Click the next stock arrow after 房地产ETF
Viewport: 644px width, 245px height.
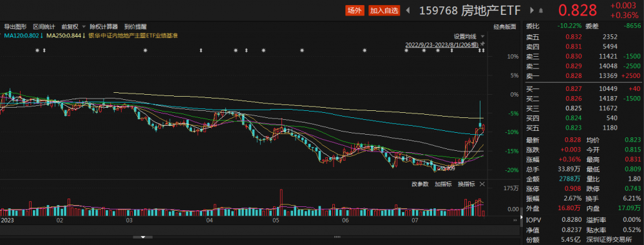click(531, 11)
